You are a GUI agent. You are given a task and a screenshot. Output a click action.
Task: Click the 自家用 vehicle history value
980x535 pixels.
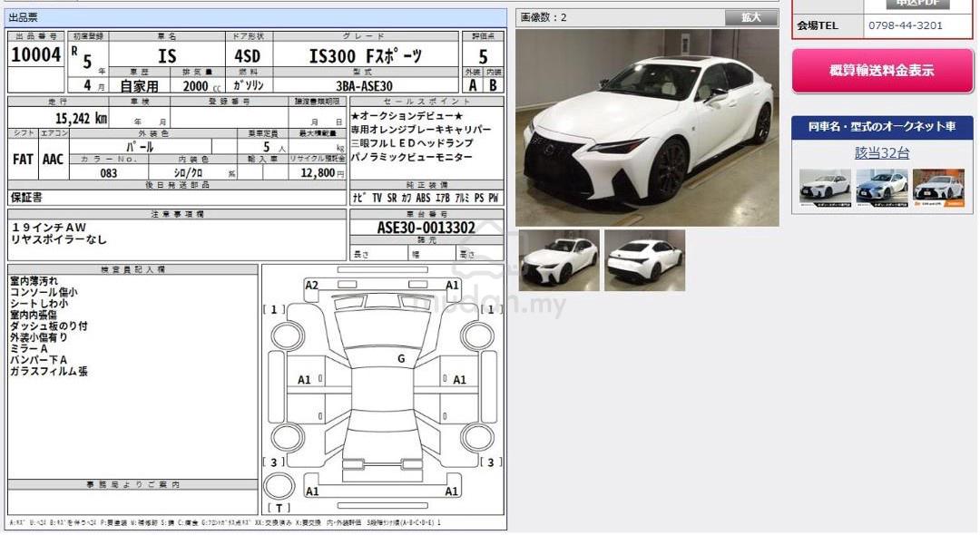[x=139, y=86]
